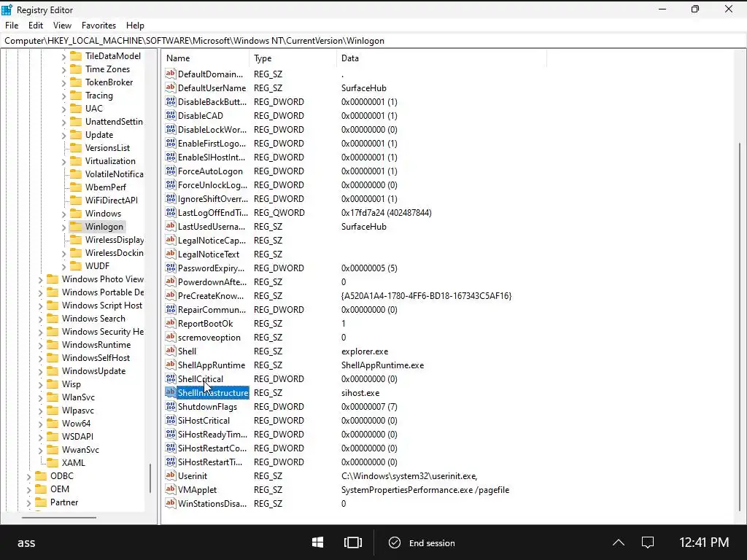Viewport: 747px width, 560px height.
Task: Select the WinStationsDisa... value name
Action: (x=212, y=503)
